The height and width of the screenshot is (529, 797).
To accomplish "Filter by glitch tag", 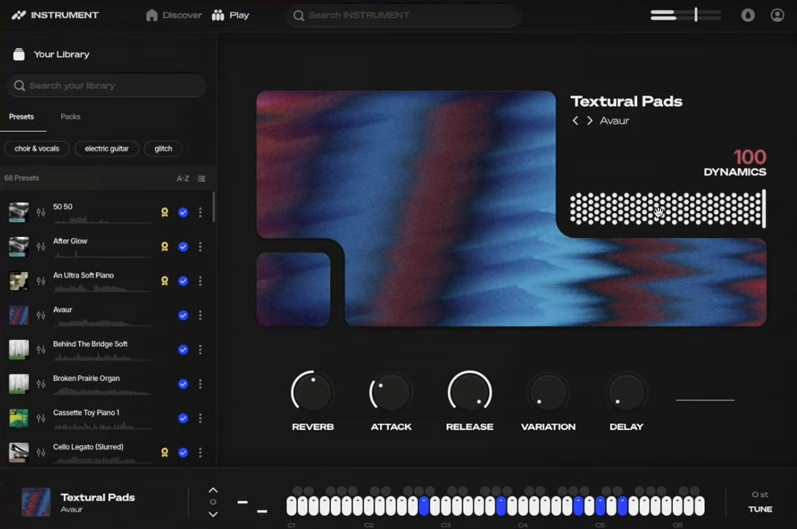I will tap(163, 149).
